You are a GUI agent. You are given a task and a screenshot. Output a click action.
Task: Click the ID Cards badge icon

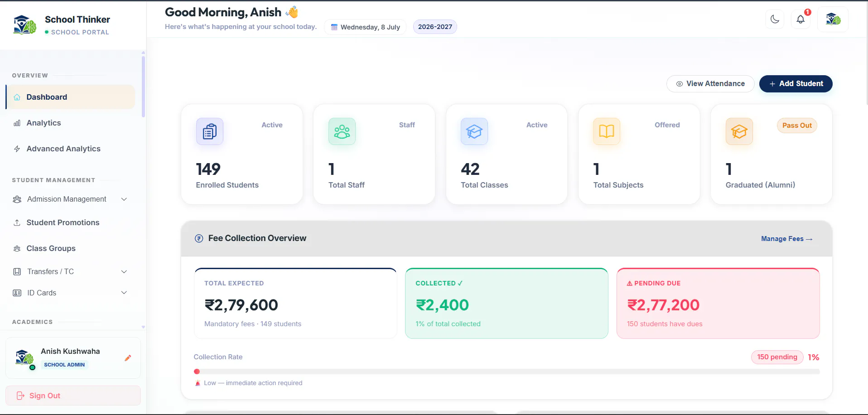[x=17, y=293]
